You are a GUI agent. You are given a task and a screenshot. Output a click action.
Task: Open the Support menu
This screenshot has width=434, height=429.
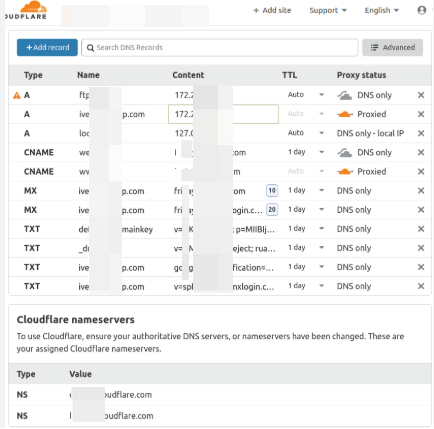coord(328,10)
